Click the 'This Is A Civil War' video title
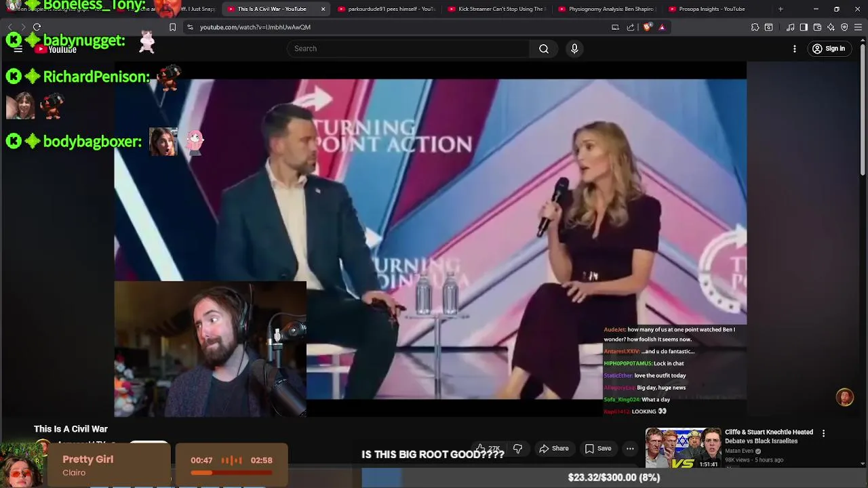 pos(71,429)
